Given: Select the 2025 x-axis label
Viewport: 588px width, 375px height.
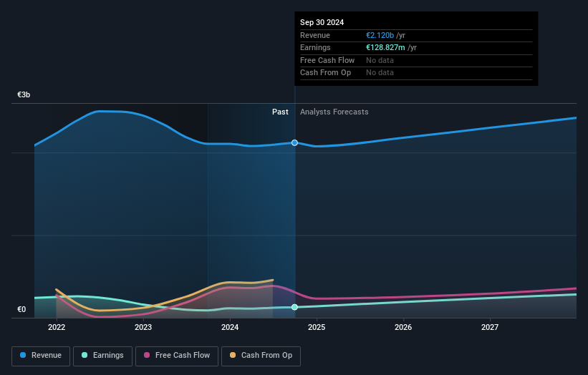Looking at the screenshot, I should point(317,328).
